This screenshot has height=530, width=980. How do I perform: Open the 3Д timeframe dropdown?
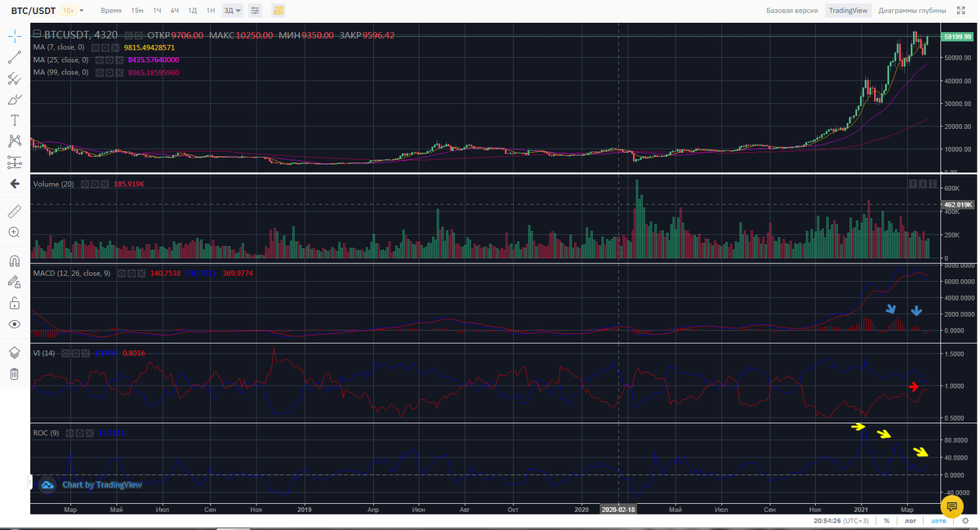click(x=233, y=11)
